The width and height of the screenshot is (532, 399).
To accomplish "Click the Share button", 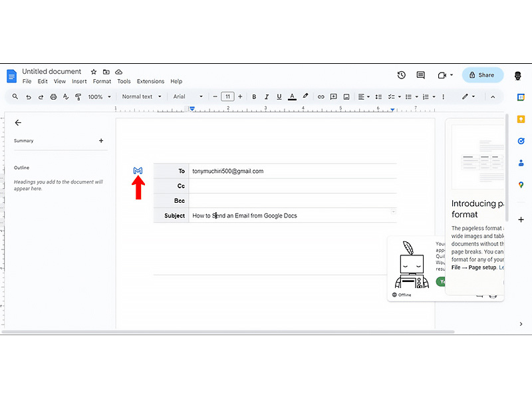I will coord(483,75).
